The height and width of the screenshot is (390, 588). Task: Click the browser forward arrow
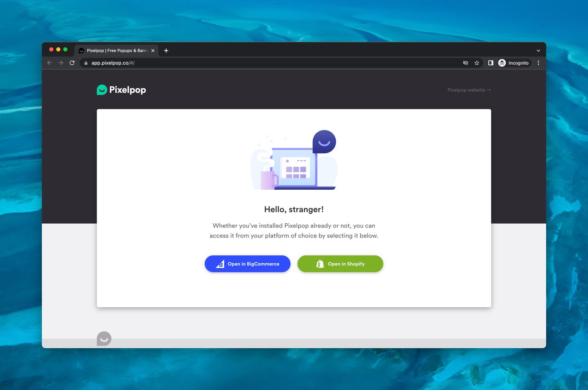61,63
